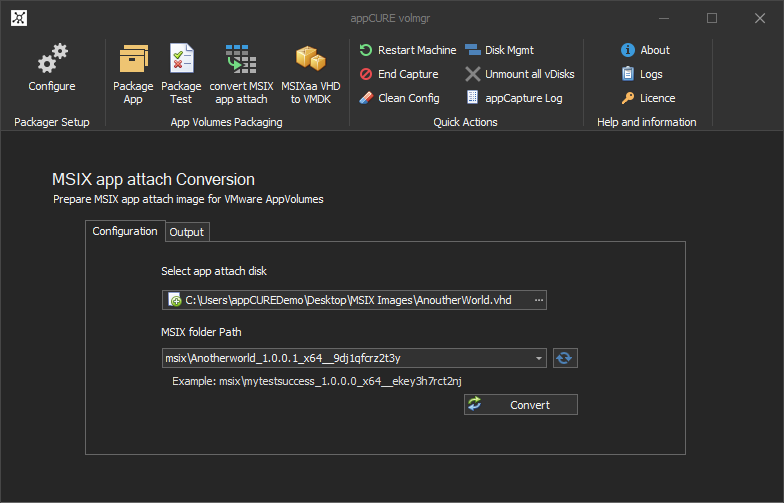
Task: Click the app attach disk path field
Action: (x=354, y=300)
